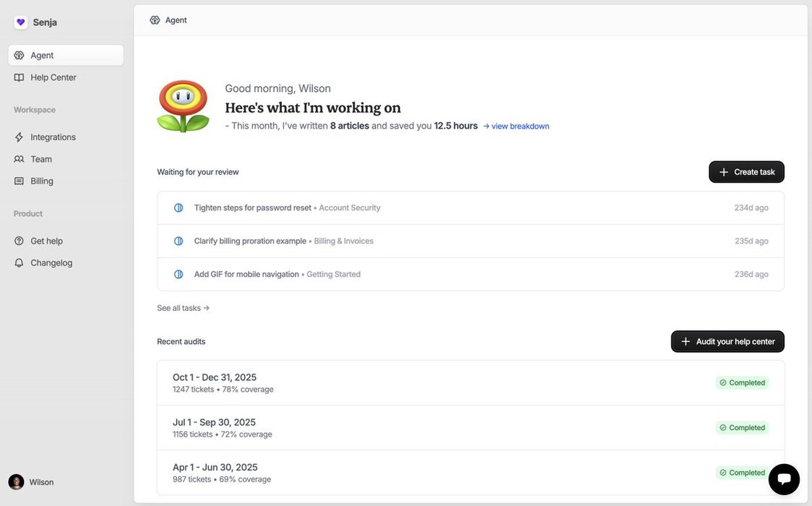Click Audit your help center button
Screen dimensions: 812x506
727,342
